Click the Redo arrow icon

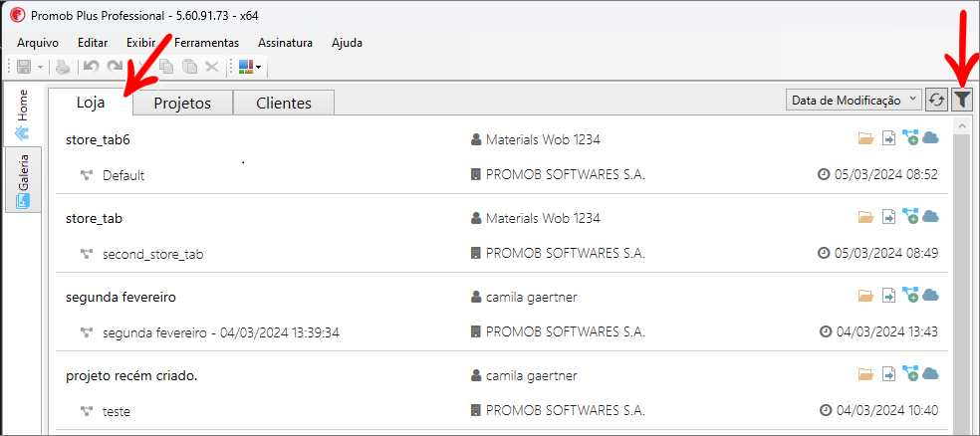pos(115,67)
